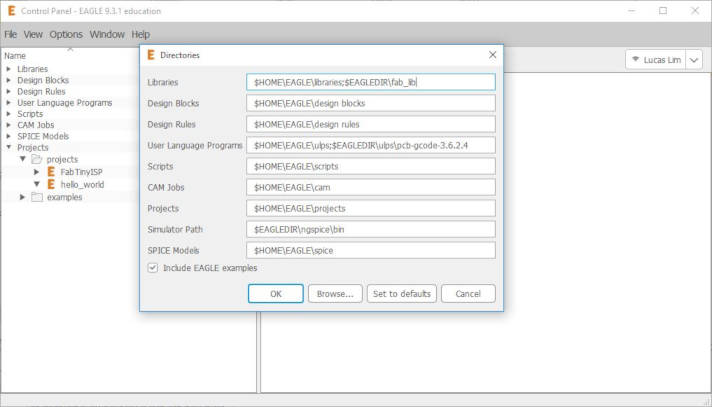712x407 pixels.
Task: Expand the User Language Programs node
Action: pyautogui.click(x=8, y=103)
